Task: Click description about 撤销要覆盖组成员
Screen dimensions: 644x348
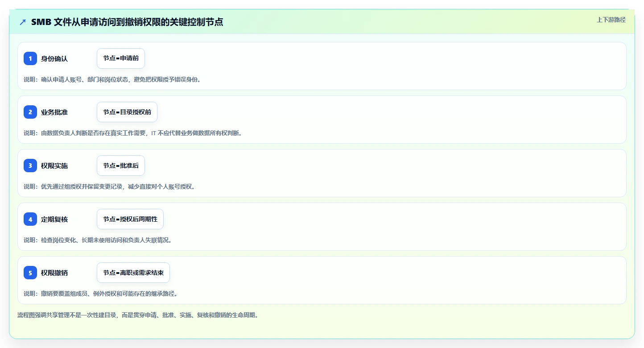Action: click(x=100, y=294)
